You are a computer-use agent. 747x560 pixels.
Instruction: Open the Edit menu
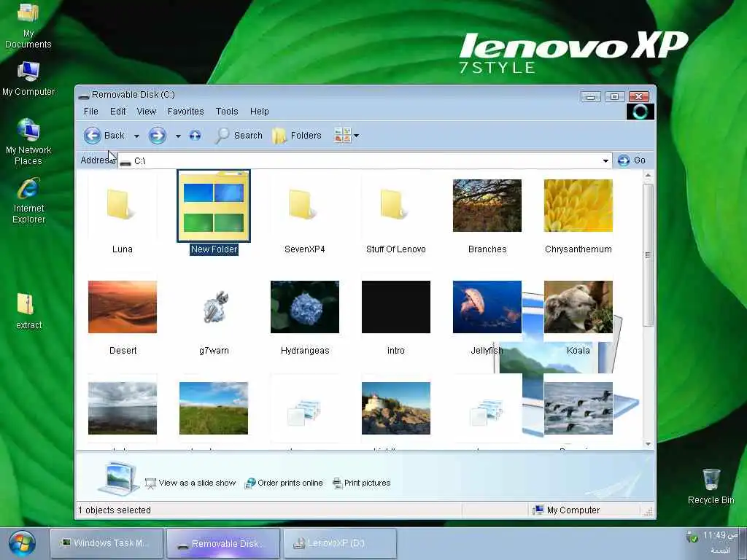coord(117,112)
